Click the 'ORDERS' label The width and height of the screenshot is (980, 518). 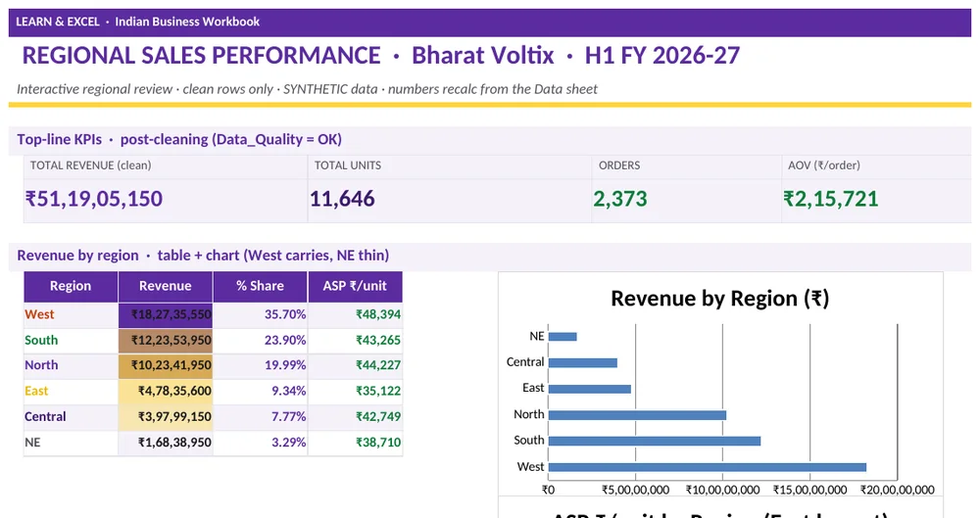coord(619,165)
